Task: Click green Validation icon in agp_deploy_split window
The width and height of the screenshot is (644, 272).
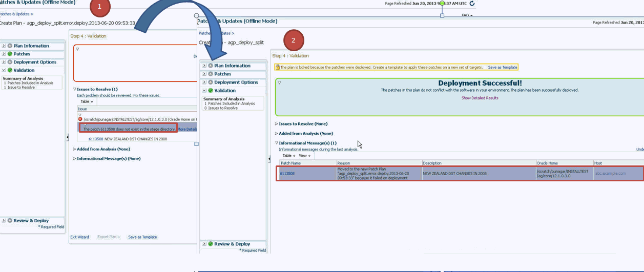Action: pos(211,90)
